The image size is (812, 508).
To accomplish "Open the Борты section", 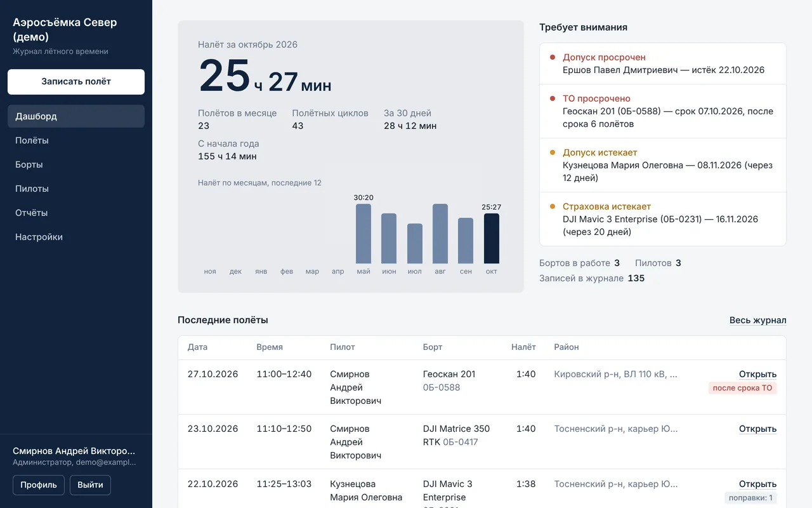I will pos(76,164).
